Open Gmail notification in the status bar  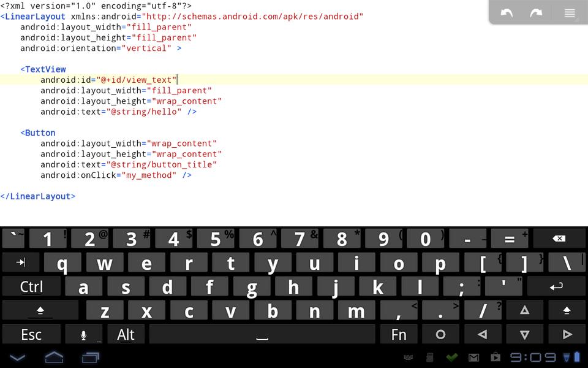coord(473,358)
